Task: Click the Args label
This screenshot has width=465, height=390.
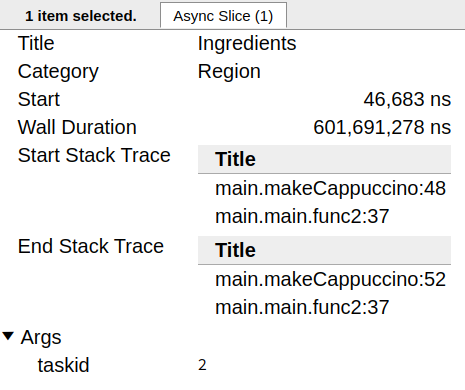Action: pos(41,337)
